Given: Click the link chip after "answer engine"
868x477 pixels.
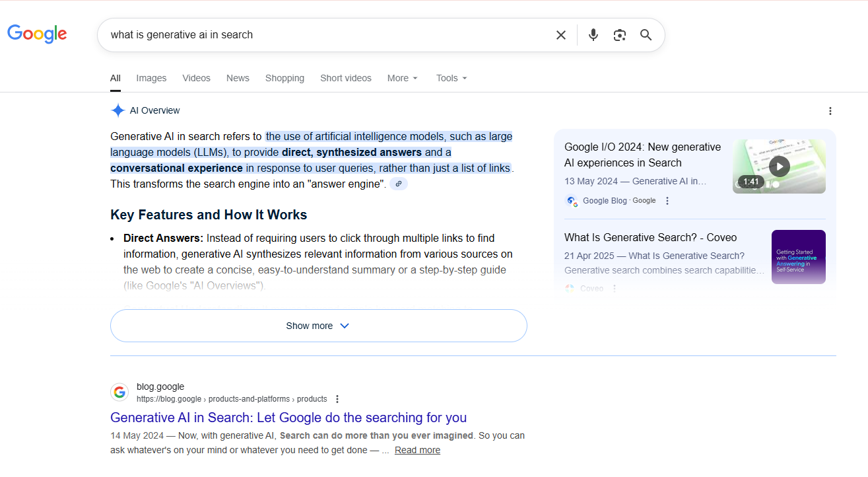Looking at the screenshot, I should click(399, 184).
